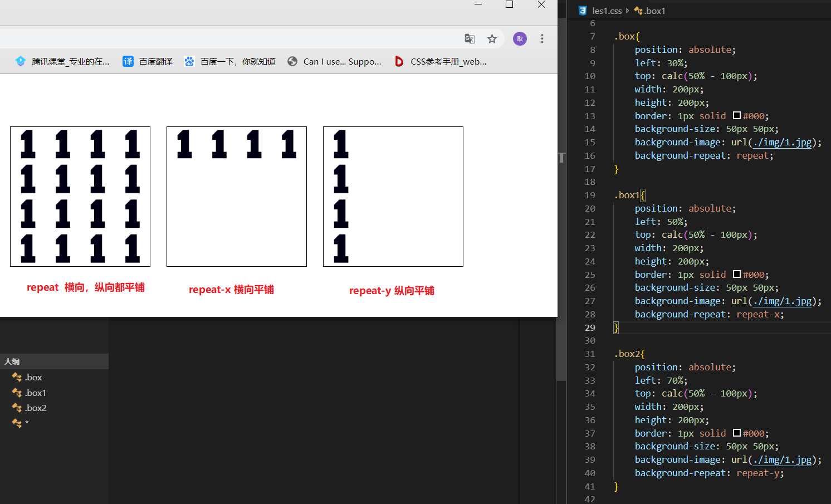The height and width of the screenshot is (504, 831).
Task: Collapse the 大纲 outline section header
Action: (x=12, y=361)
